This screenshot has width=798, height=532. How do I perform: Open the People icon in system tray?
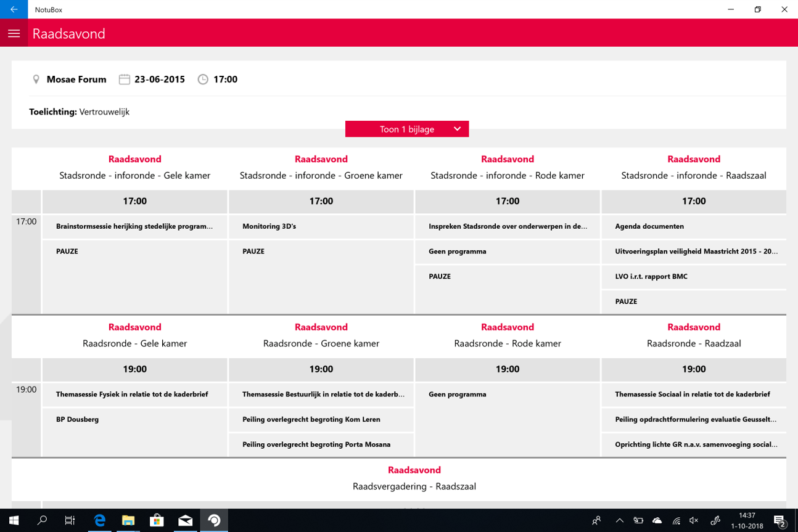596,521
